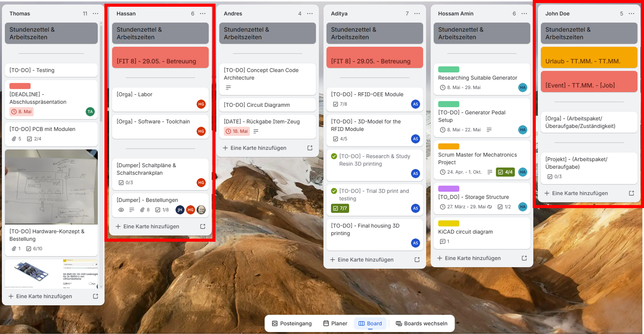This screenshot has width=644, height=334.
Task: Click the photo avatar on Bestellungen card
Action: 201,210
